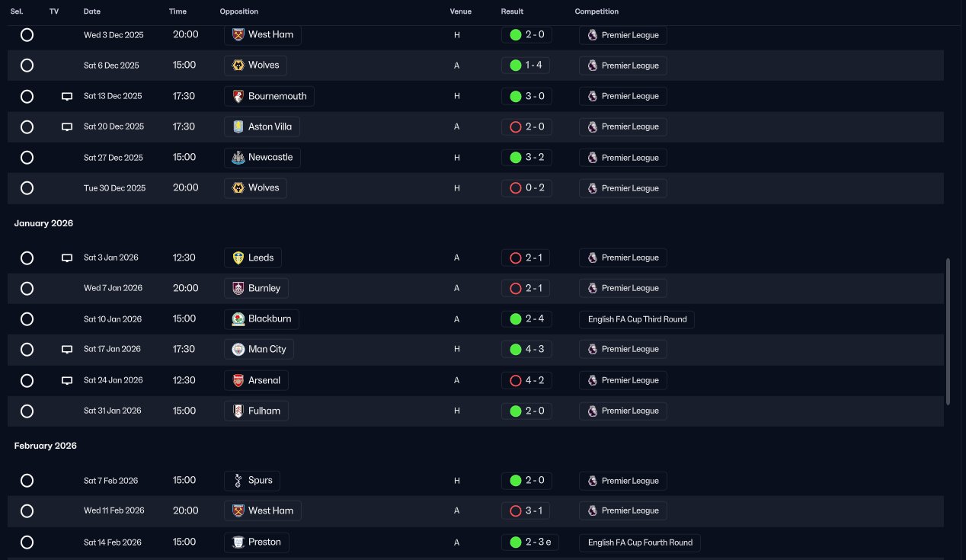Click the Bournemouth club badge icon

tap(238, 96)
